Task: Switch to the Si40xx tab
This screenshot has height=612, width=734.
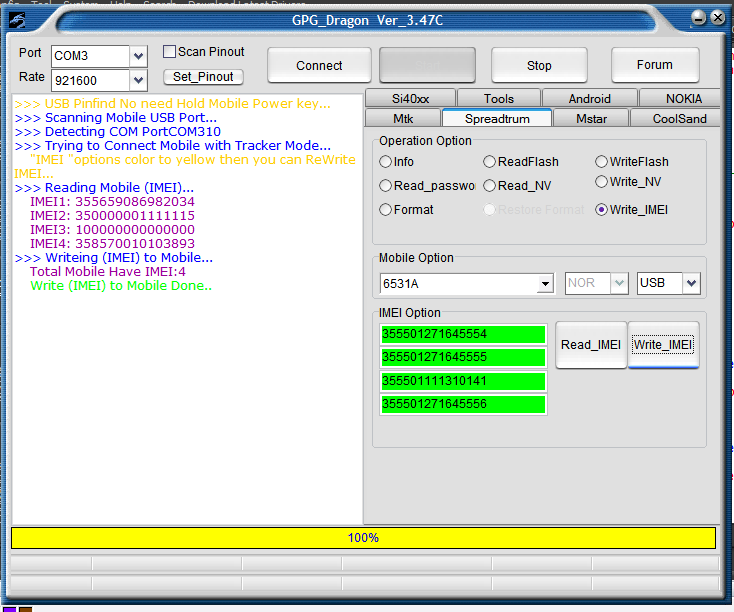Action: click(410, 99)
